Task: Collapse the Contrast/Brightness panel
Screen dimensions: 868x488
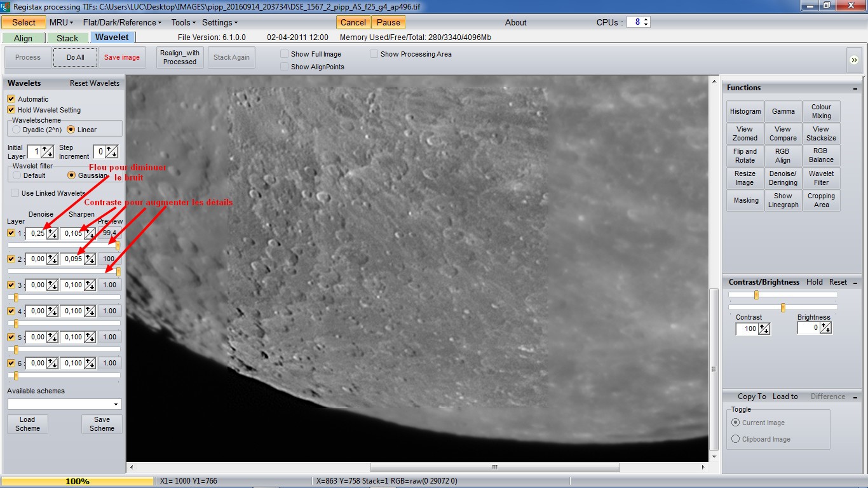Action: pyautogui.click(x=855, y=282)
